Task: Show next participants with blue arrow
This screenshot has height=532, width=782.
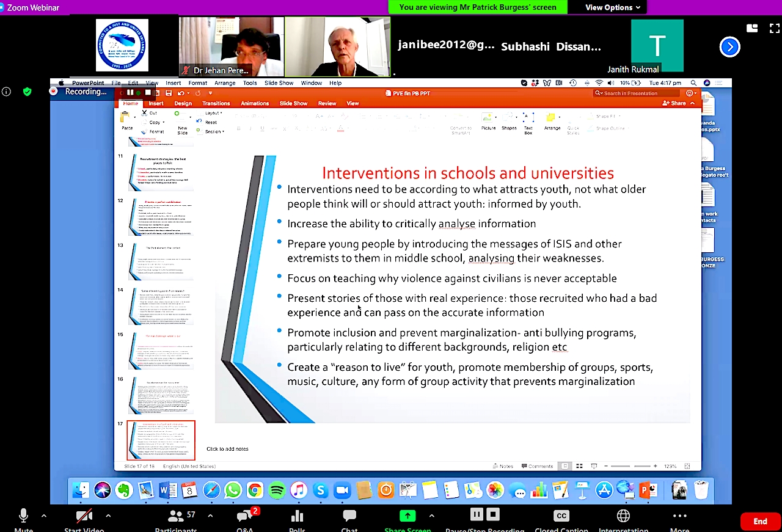Action: [x=729, y=47]
